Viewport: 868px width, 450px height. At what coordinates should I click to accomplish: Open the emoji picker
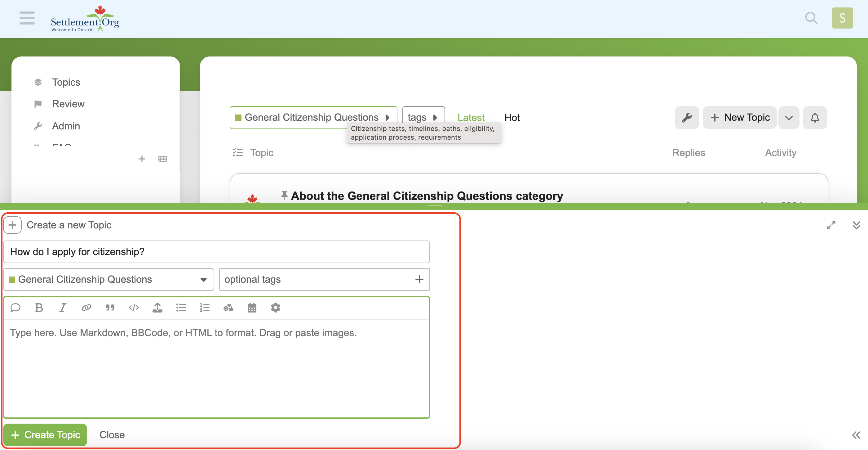pos(228,307)
